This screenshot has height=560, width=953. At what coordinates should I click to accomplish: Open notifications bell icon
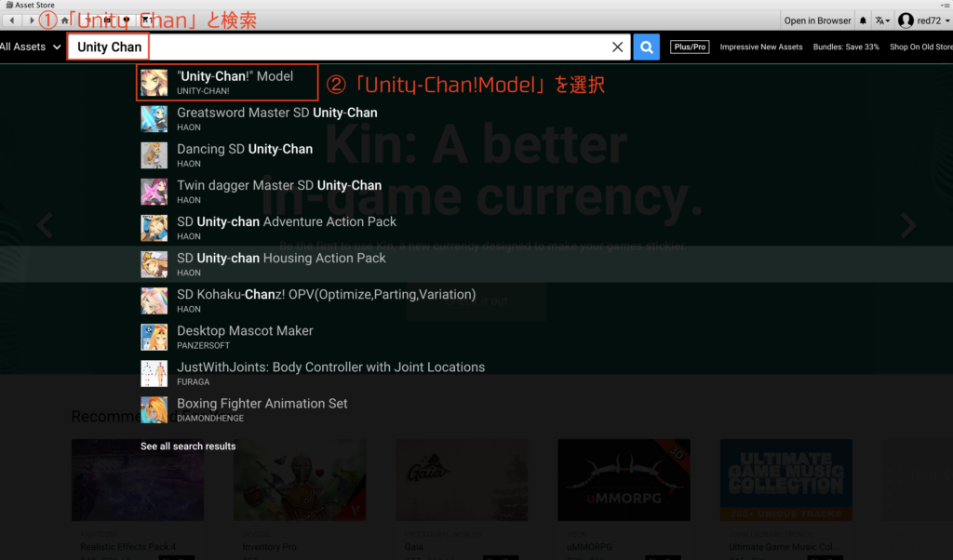pos(863,20)
